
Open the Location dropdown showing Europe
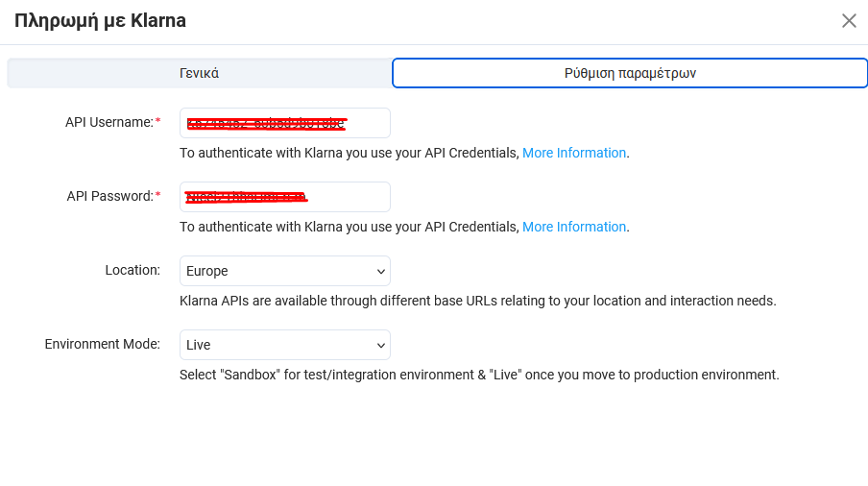pyautogui.click(x=285, y=271)
